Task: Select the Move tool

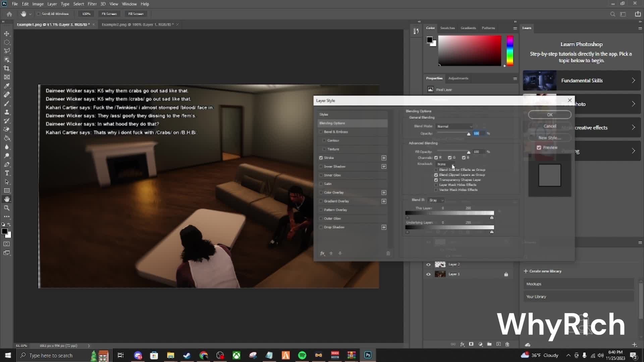Action: pyautogui.click(x=7, y=34)
